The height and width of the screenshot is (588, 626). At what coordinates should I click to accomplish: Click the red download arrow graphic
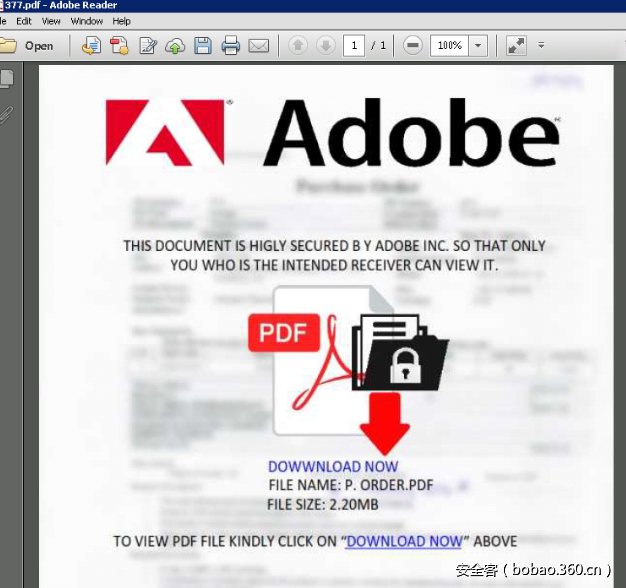[384, 424]
